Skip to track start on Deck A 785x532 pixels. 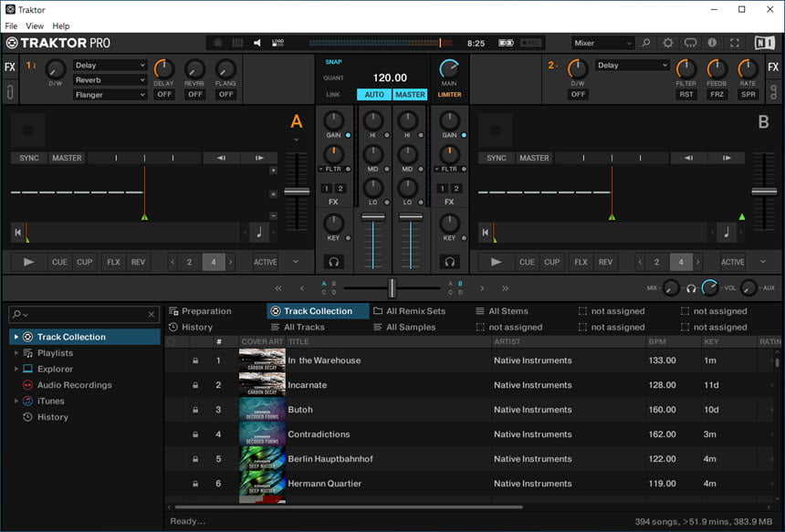17,232
